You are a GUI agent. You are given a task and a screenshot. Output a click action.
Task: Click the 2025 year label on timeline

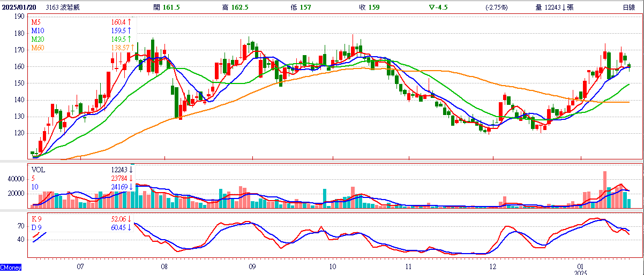coord(581,272)
